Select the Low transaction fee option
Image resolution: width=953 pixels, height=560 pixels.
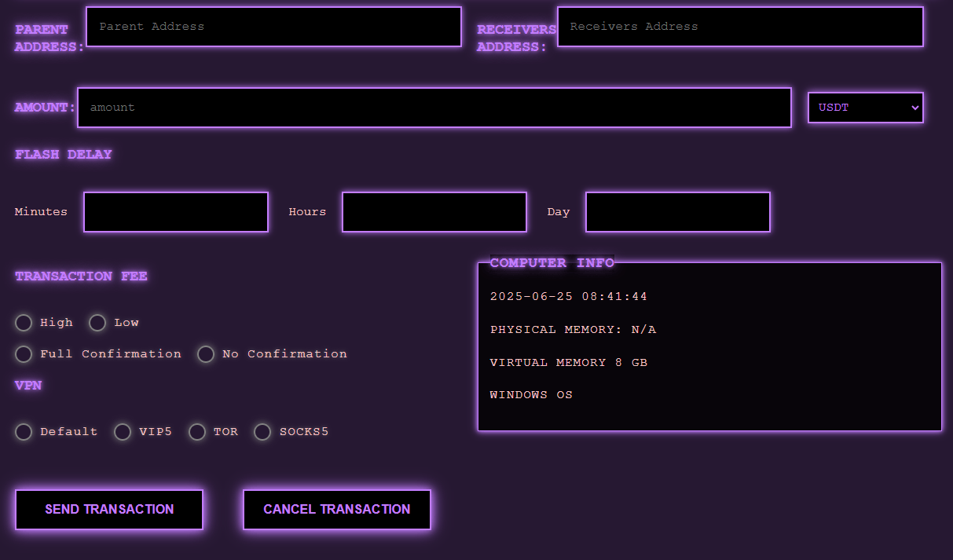pos(97,323)
